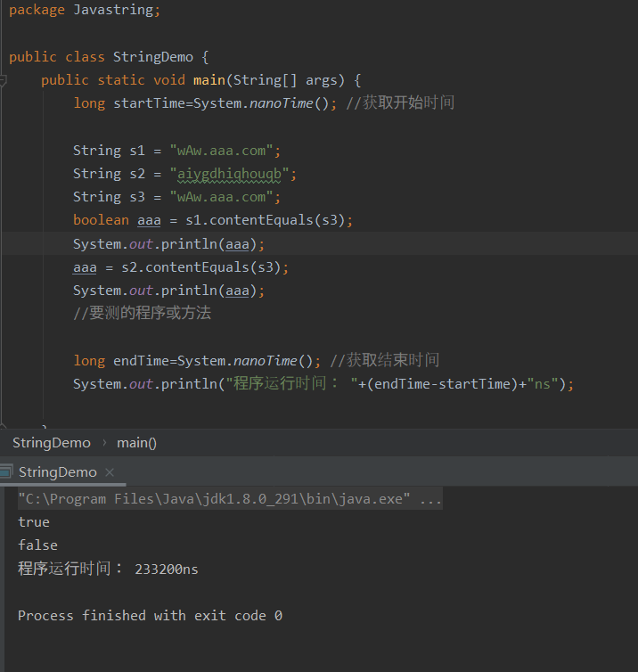Select the StringDemo run tab
This screenshot has width=638, height=672.
[58, 472]
